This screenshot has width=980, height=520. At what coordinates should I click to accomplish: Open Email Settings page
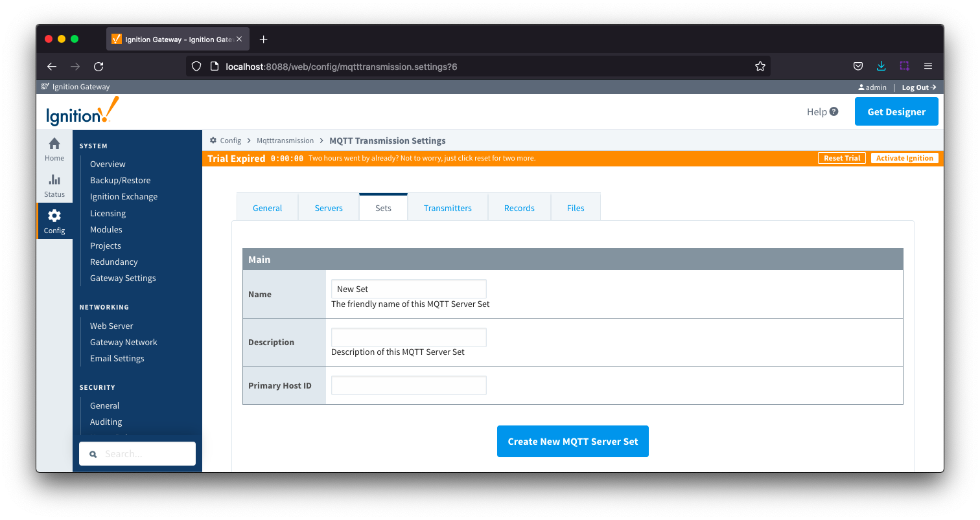(117, 358)
